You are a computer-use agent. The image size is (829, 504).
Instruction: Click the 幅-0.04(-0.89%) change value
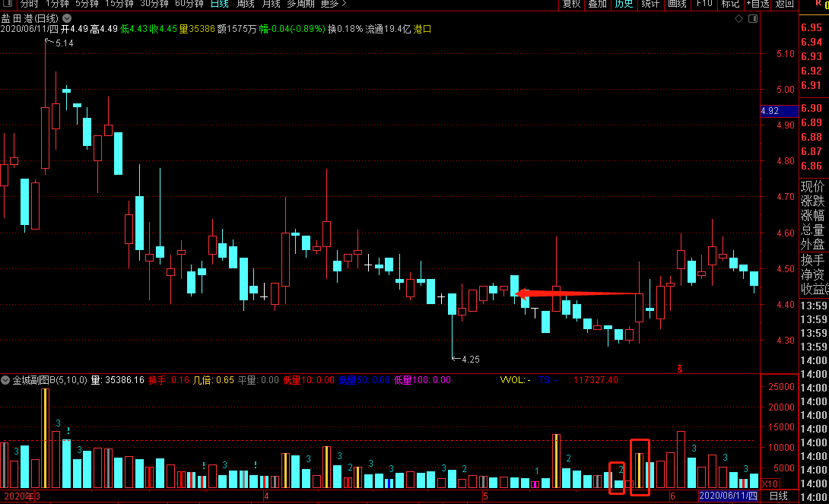point(292,29)
